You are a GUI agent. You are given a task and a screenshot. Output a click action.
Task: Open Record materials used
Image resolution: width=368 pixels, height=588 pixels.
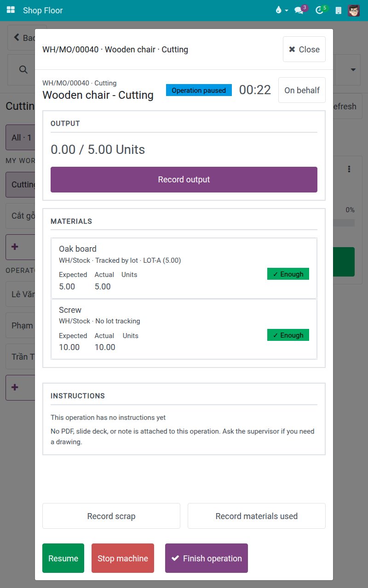point(257,516)
